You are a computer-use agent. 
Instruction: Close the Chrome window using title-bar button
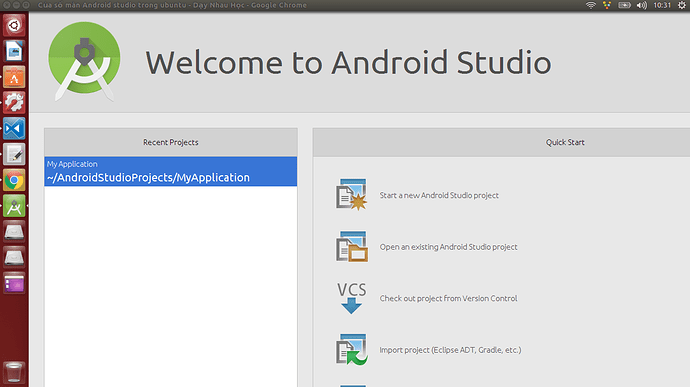6,5
